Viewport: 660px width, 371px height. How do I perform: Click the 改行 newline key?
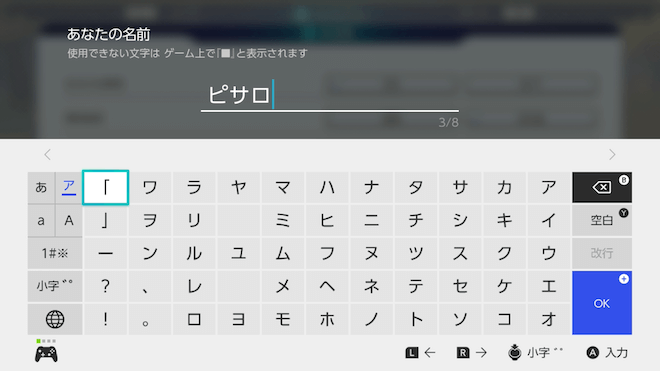[x=601, y=253]
